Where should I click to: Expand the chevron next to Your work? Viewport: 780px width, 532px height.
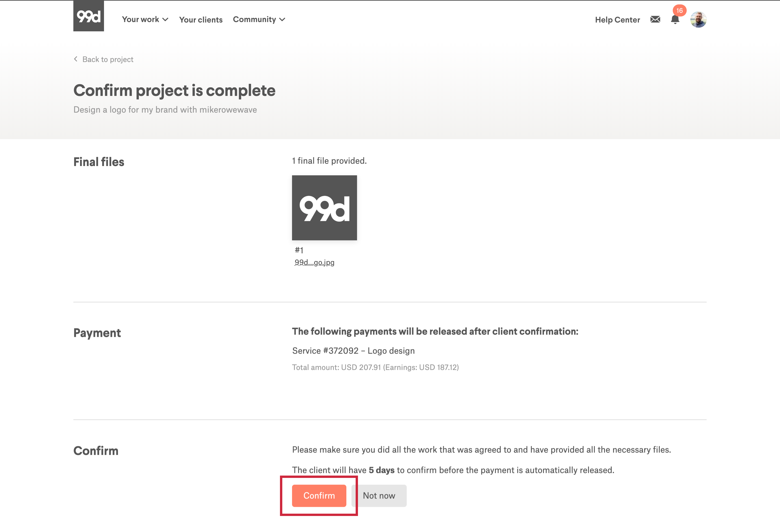pyautogui.click(x=166, y=20)
